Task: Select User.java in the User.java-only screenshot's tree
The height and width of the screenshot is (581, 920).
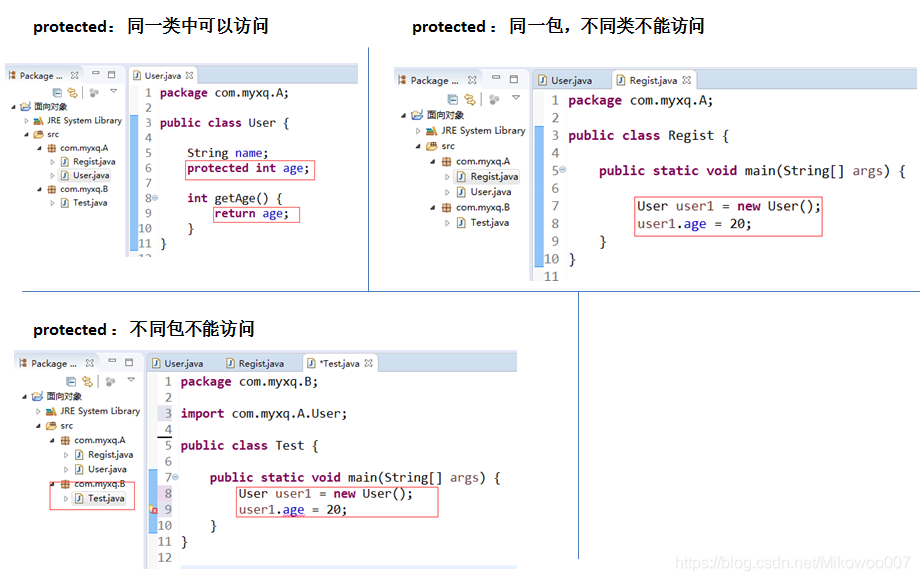Action: click(85, 175)
